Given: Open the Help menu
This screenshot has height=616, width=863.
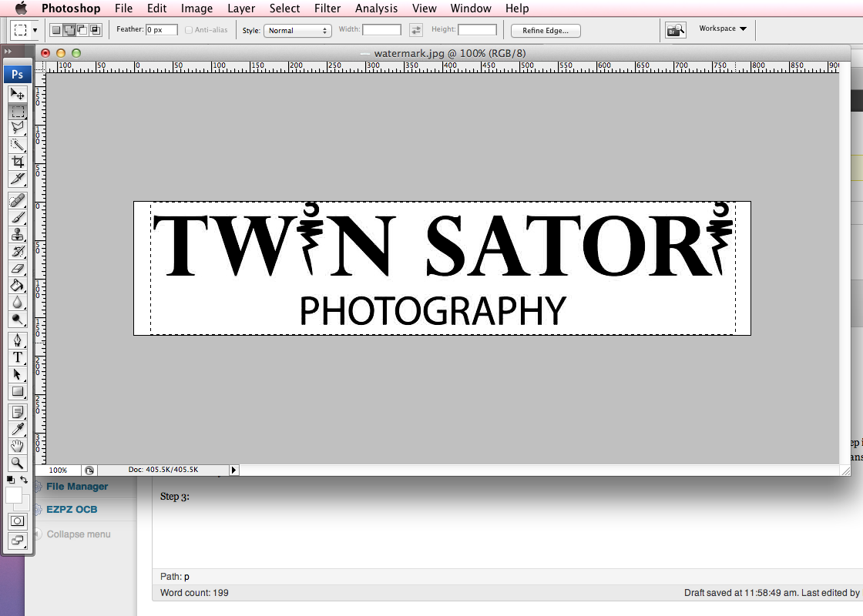Looking at the screenshot, I should [x=517, y=8].
